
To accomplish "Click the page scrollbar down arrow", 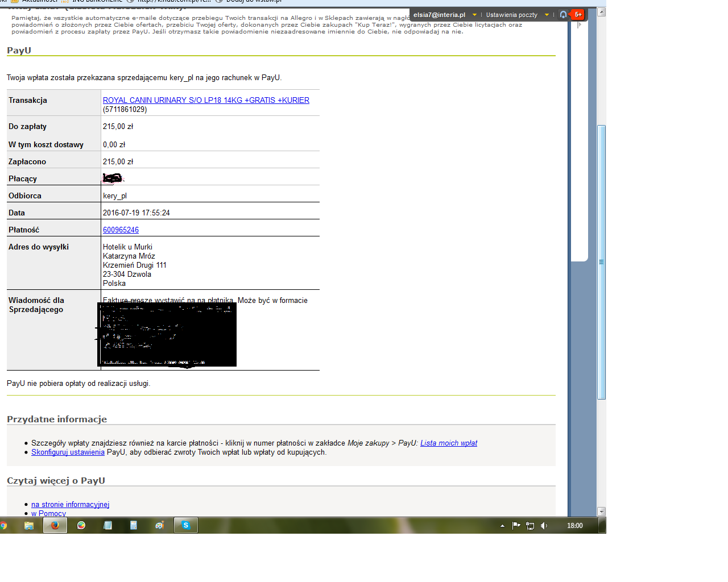I will pyautogui.click(x=601, y=512).
